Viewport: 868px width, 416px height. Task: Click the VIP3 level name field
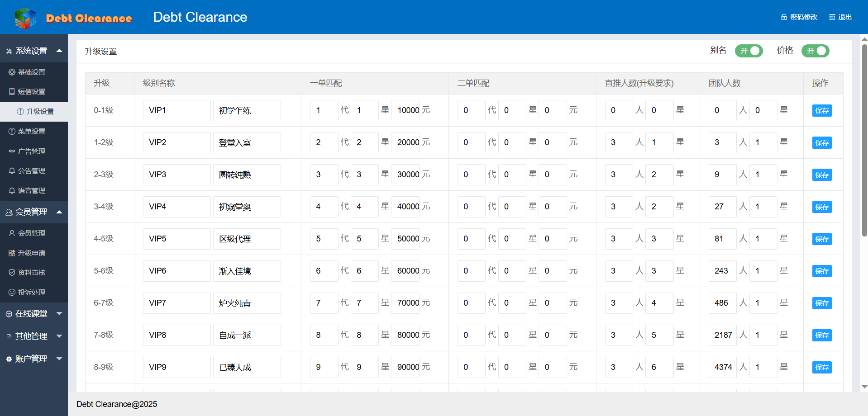(x=176, y=175)
